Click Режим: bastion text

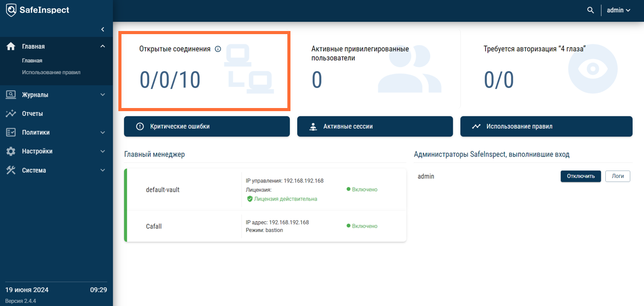(x=264, y=230)
